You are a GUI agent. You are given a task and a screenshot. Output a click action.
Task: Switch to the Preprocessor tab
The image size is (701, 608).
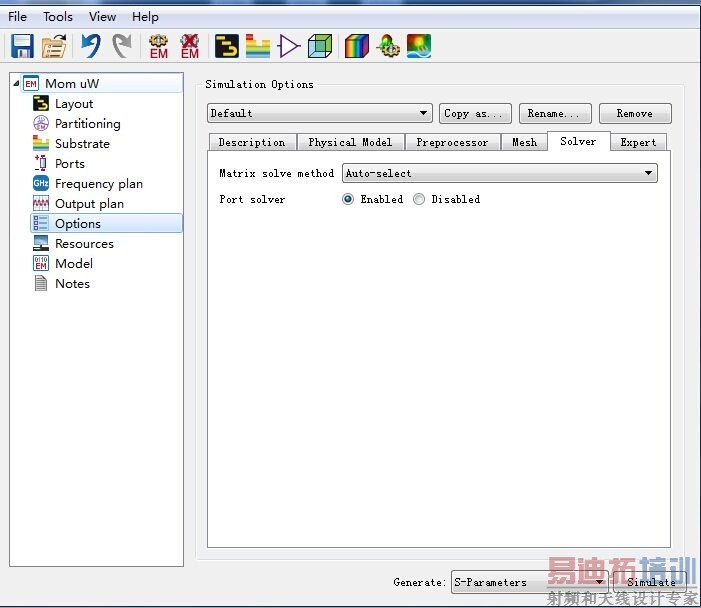tap(452, 142)
